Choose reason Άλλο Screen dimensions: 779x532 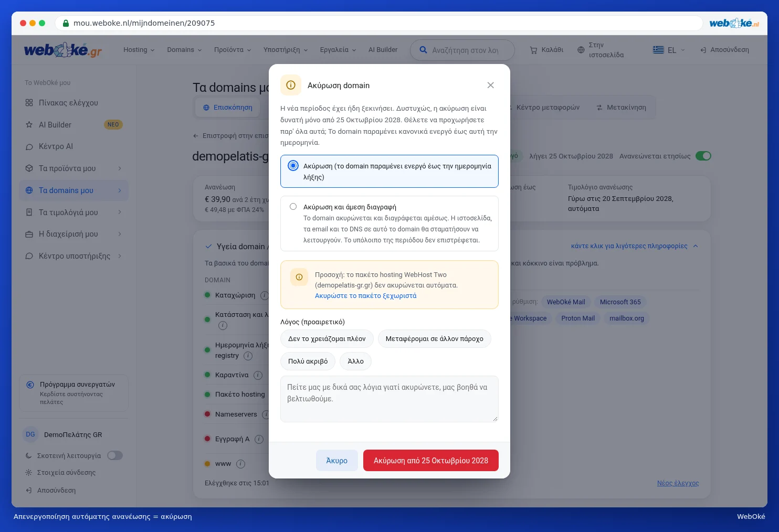click(x=355, y=361)
